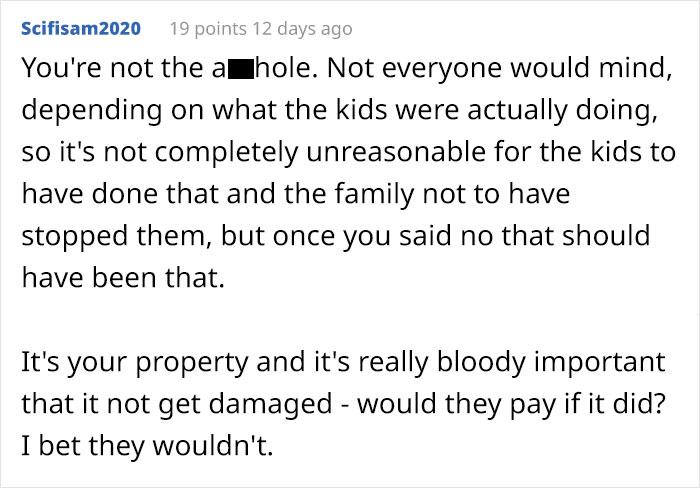Click the '19 points' score text
Image resolution: width=700 pixels, height=488 pixels.
[208, 29]
